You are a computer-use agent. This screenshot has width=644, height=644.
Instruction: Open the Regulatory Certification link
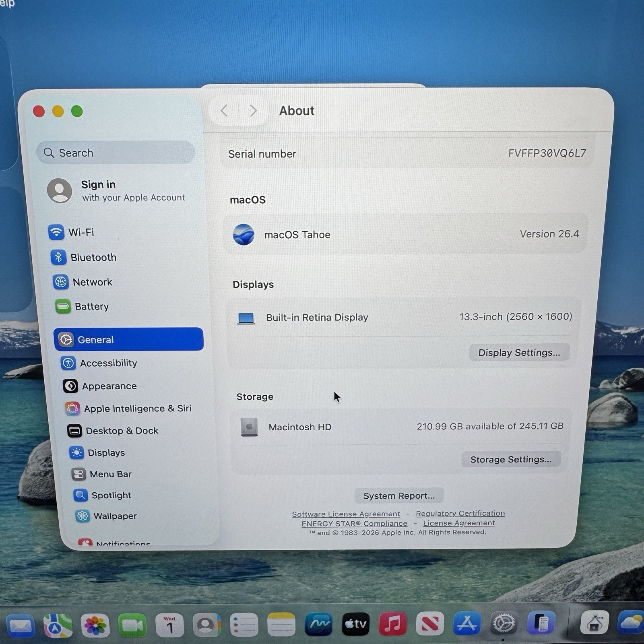pyautogui.click(x=460, y=513)
